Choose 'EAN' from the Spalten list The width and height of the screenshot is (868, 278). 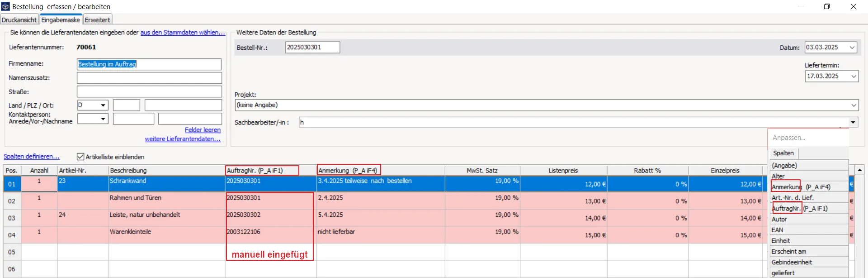tap(778, 230)
